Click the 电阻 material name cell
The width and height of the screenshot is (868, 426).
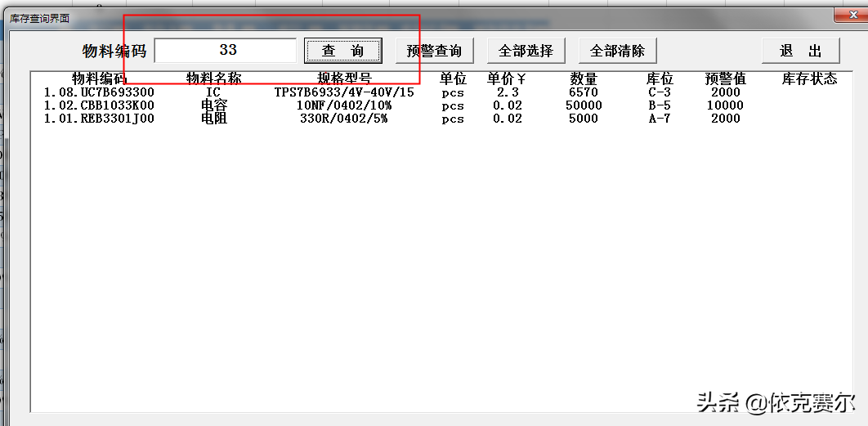click(x=214, y=119)
